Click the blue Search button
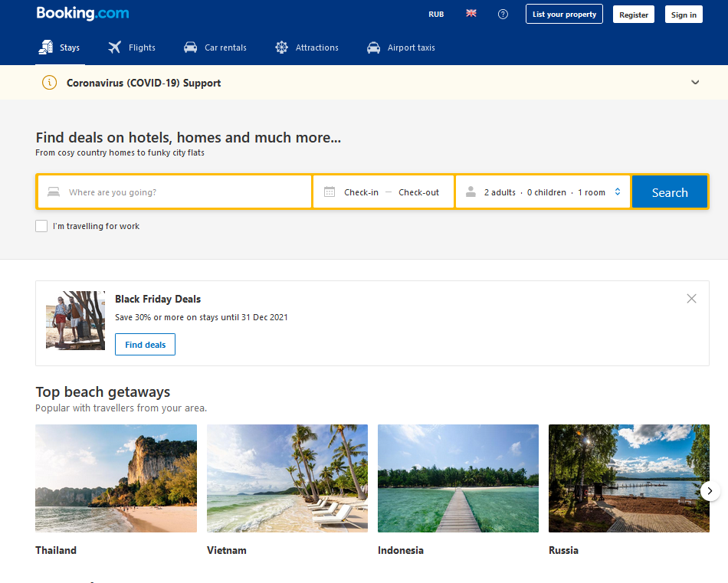Viewport: 728px width, 583px height. click(670, 192)
